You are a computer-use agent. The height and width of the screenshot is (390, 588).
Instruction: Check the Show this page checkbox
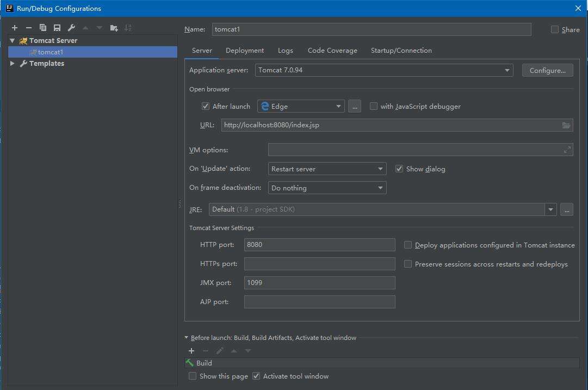pos(193,376)
